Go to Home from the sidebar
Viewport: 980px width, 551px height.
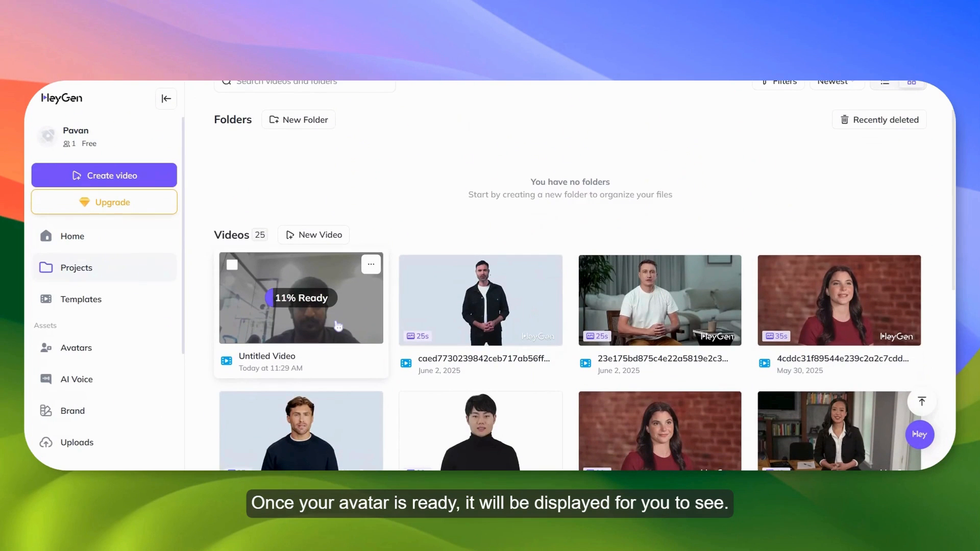click(72, 236)
